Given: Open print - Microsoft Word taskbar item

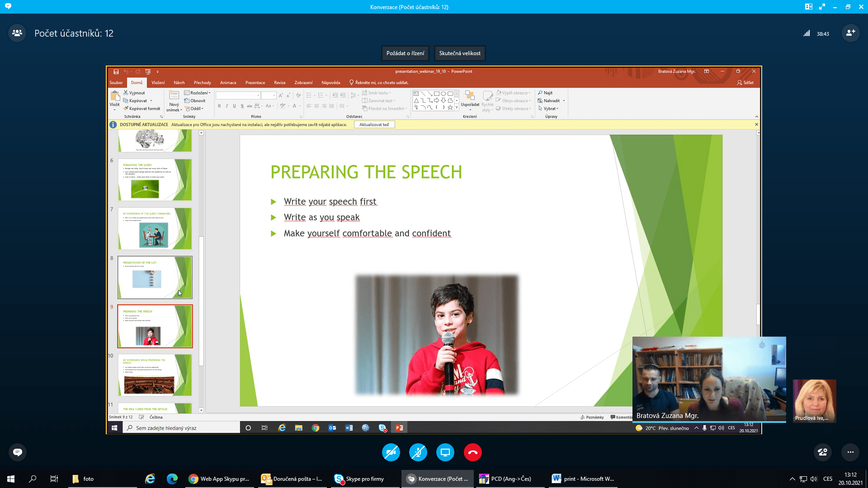Looking at the screenshot, I should pyautogui.click(x=583, y=479).
